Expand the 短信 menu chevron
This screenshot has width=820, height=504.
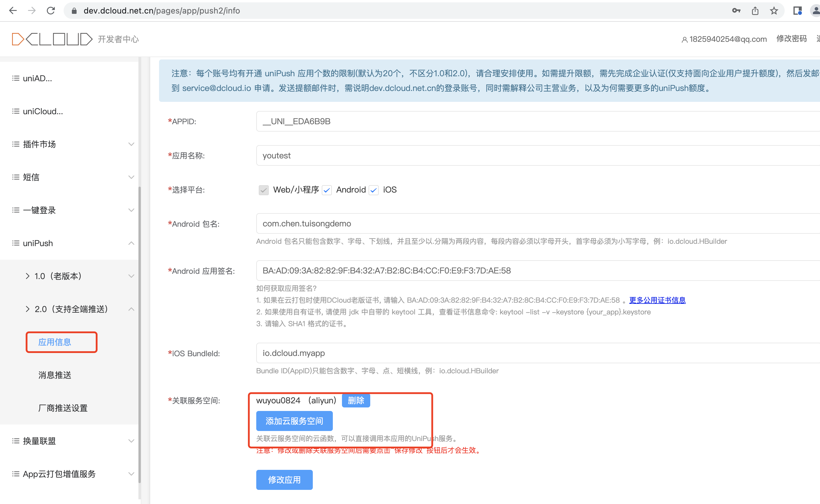coord(131,177)
